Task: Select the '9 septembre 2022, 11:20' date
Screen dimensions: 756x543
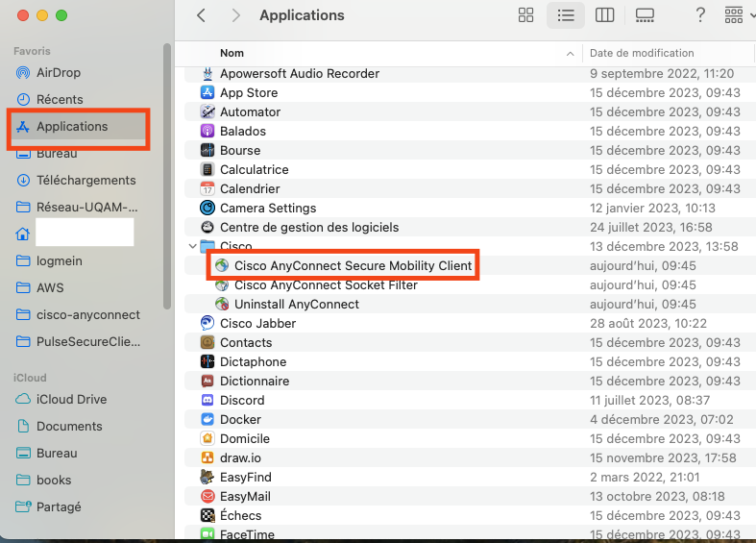Action: (x=662, y=73)
